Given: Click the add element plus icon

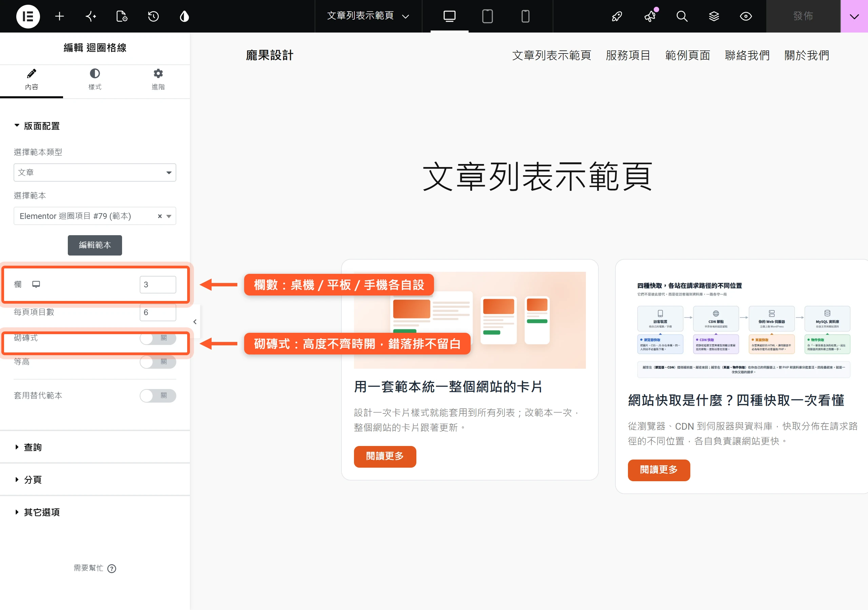Looking at the screenshot, I should (59, 16).
